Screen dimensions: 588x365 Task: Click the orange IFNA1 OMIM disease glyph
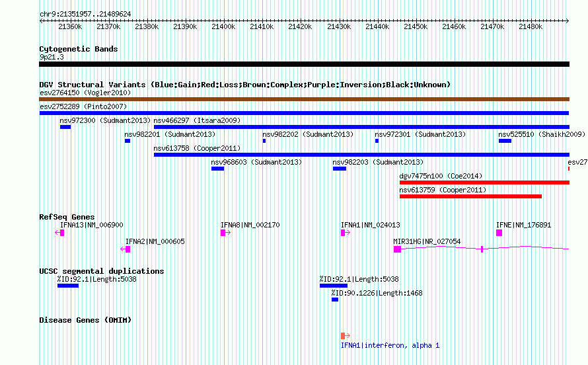click(345, 336)
